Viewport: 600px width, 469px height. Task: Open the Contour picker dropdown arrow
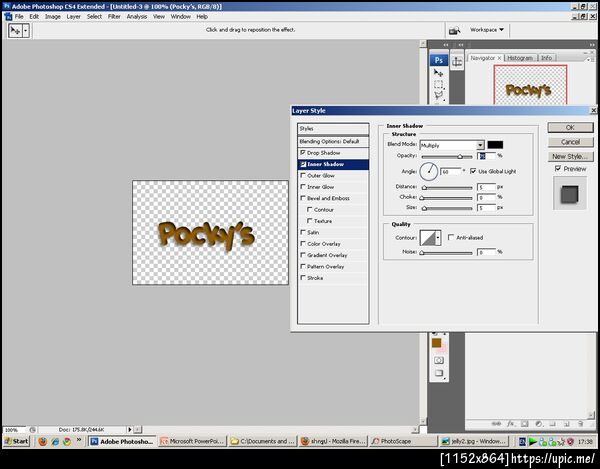(438, 238)
